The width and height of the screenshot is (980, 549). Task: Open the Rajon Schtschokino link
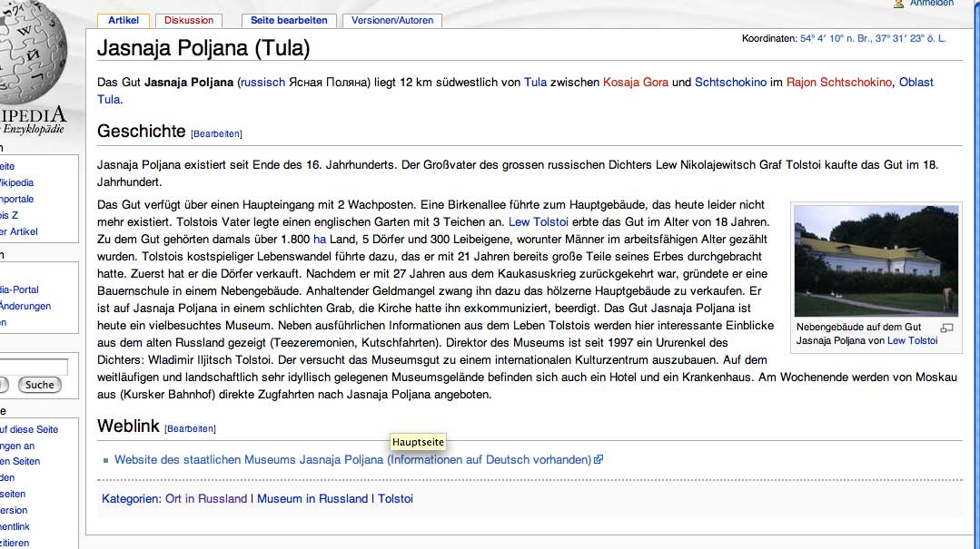tap(838, 83)
